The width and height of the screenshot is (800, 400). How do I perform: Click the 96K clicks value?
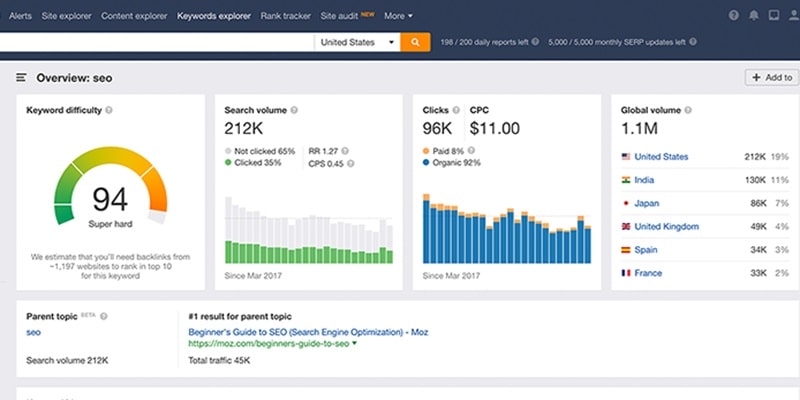click(x=437, y=129)
